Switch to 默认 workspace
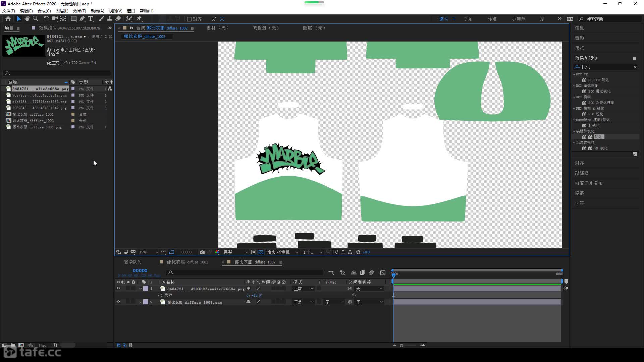Screen dimensions: 644x362 pyautogui.click(x=444, y=19)
